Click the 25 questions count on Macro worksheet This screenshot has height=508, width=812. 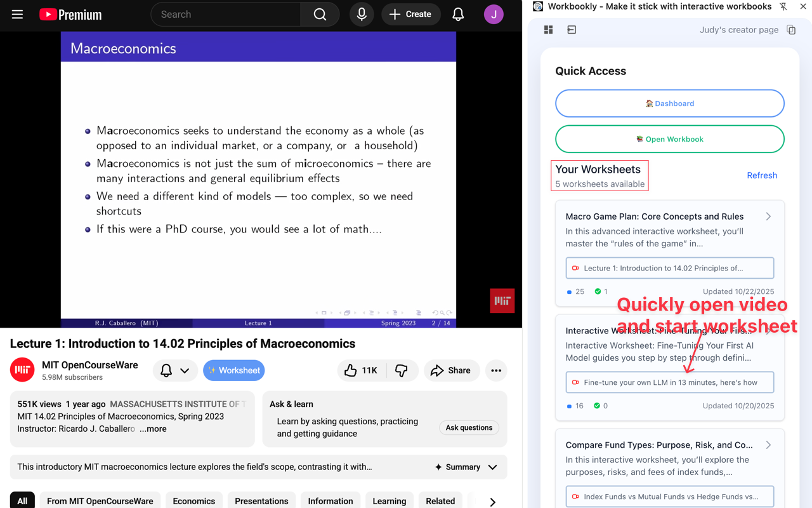point(575,291)
